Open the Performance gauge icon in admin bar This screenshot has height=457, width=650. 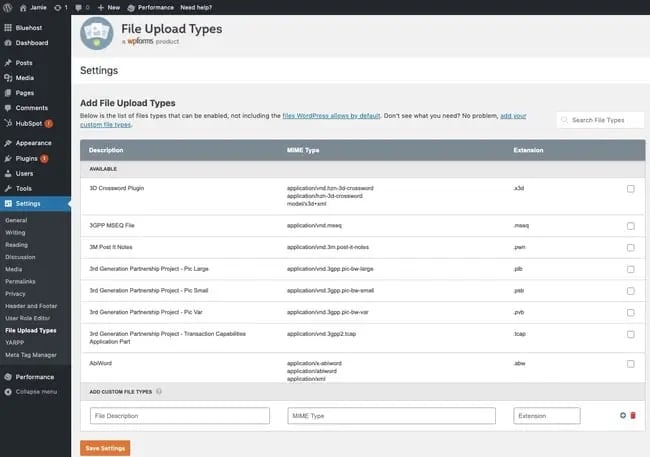131,8
